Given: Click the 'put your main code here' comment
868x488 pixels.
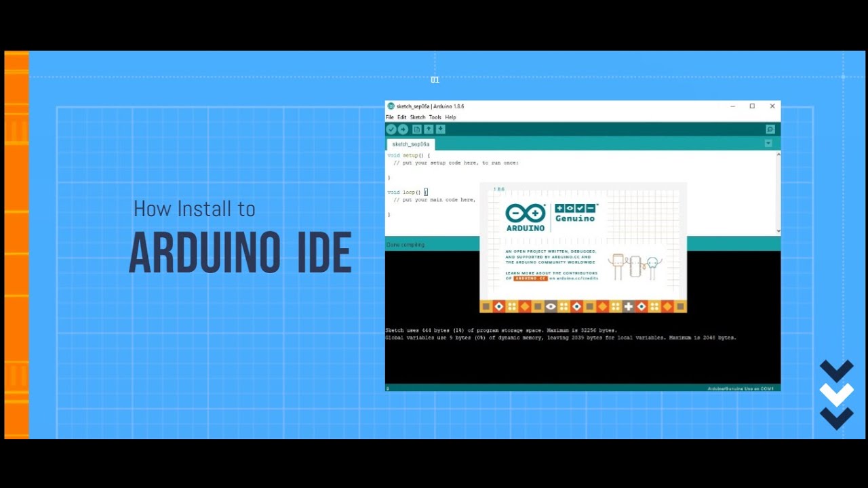Looking at the screenshot, I should coord(434,200).
